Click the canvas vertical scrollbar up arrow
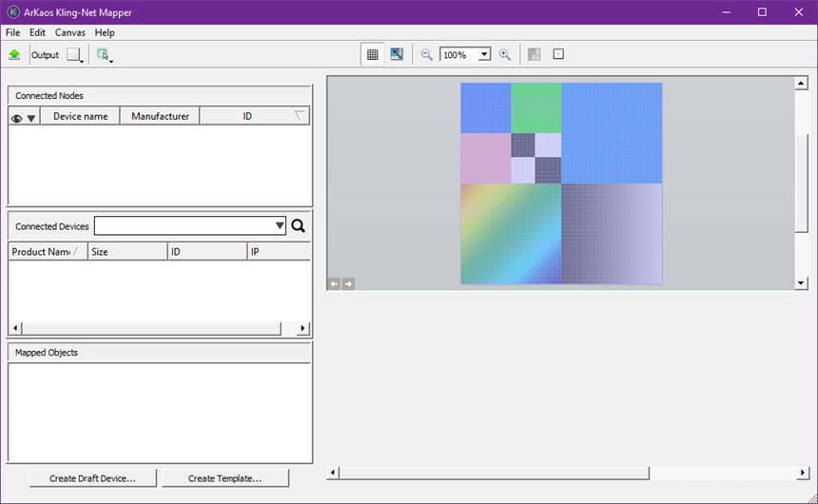The height and width of the screenshot is (504, 818). pos(801,83)
